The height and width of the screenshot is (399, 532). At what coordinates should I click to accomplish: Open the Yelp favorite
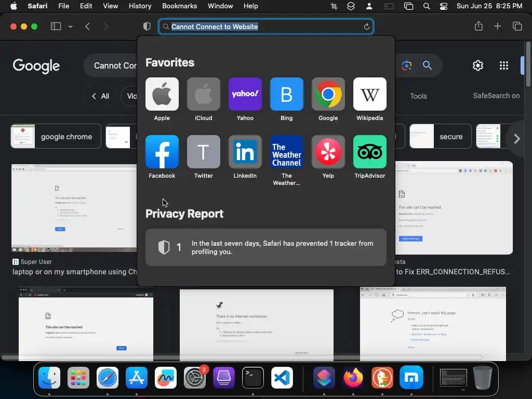tap(328, 152)
